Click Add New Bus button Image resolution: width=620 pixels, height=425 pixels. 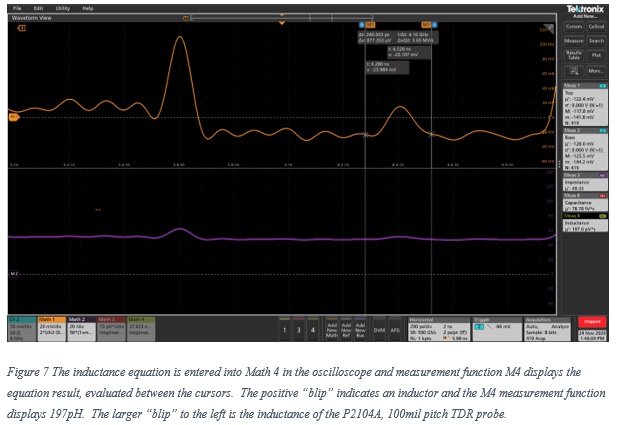[360, 329]
